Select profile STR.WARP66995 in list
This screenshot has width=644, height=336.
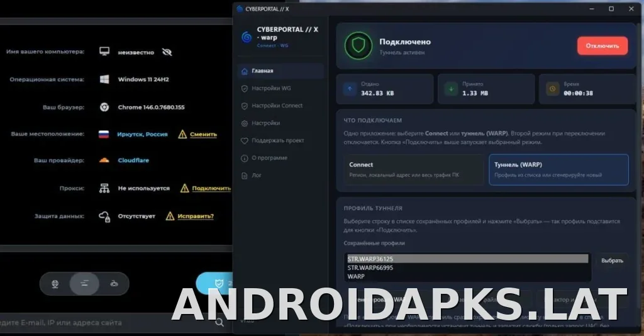pyautogui.click(x=467, y=268)
